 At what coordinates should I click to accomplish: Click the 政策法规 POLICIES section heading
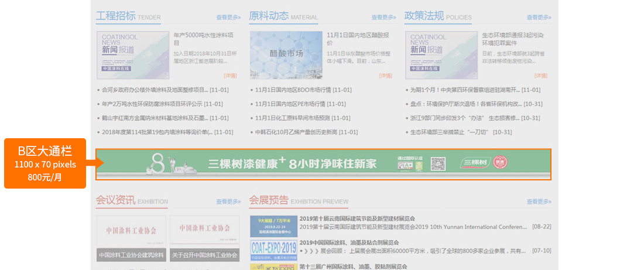438,16
